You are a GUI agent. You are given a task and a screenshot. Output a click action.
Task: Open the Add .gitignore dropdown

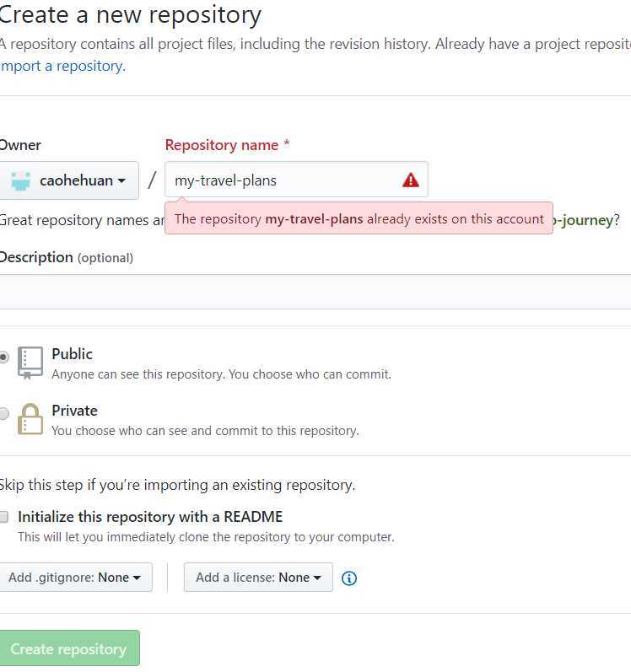[75, 578]
